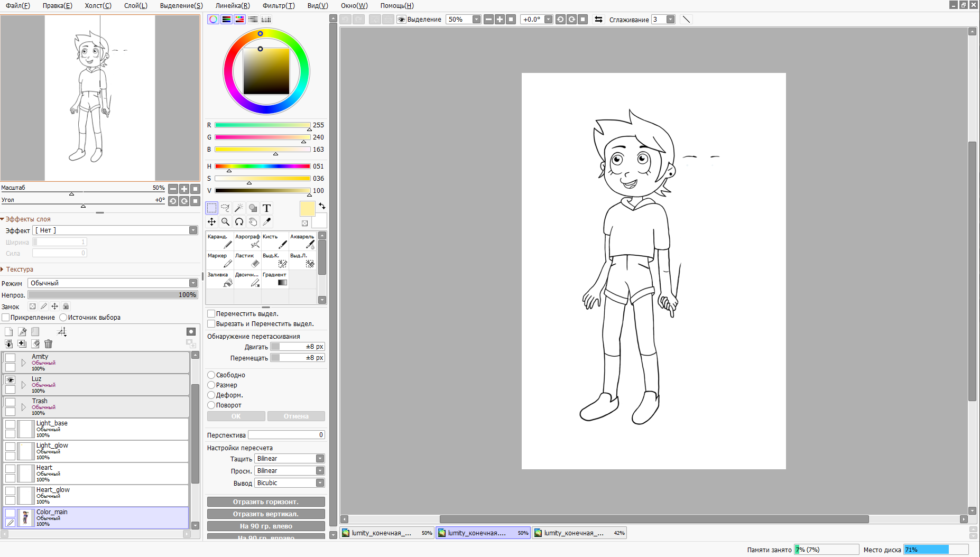Screen dimensions: 980x557
Task: Select the Свободно transform mode
Action: coord(211,375)
